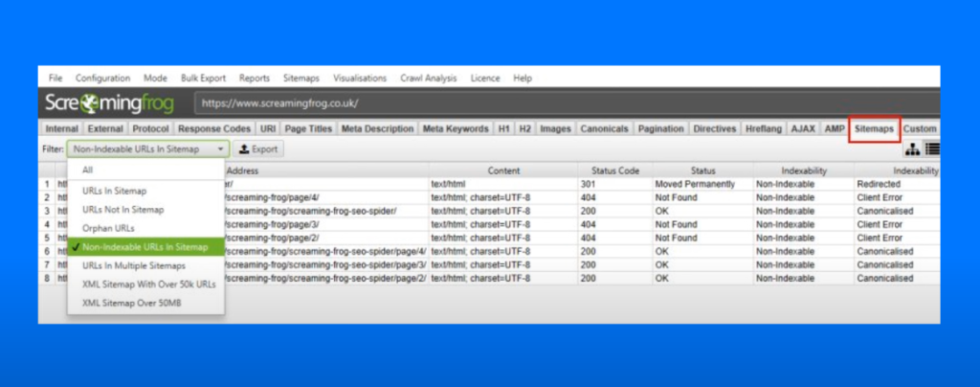The height and width of the screenshot is (387, 980).
Task: Switch to the Hreflang tab
Action: click(x=764, y=128)
